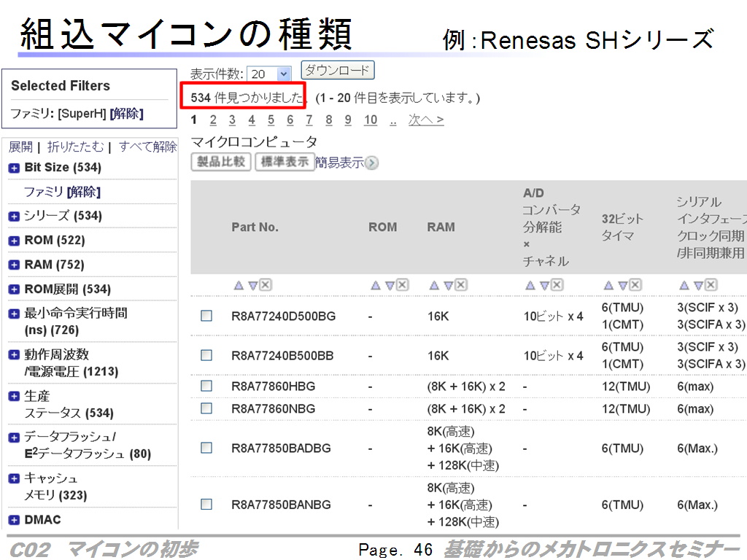Sort Part No. column descending
The height and width of the screenshot is (560, 747).
tap(253, 286)
